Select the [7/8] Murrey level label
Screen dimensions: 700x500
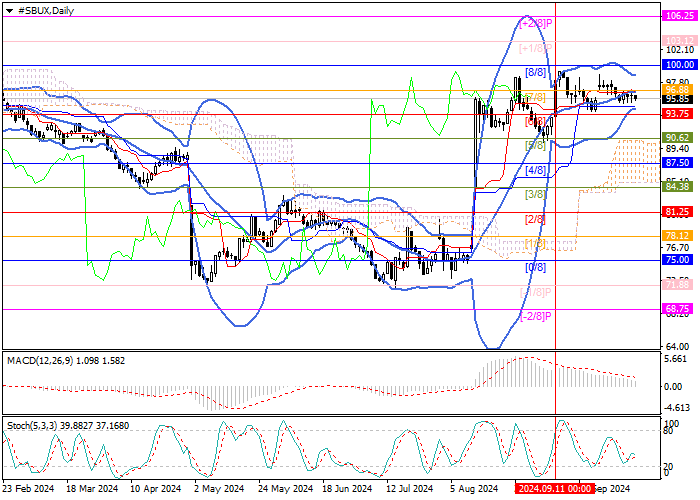coord(535,97)
